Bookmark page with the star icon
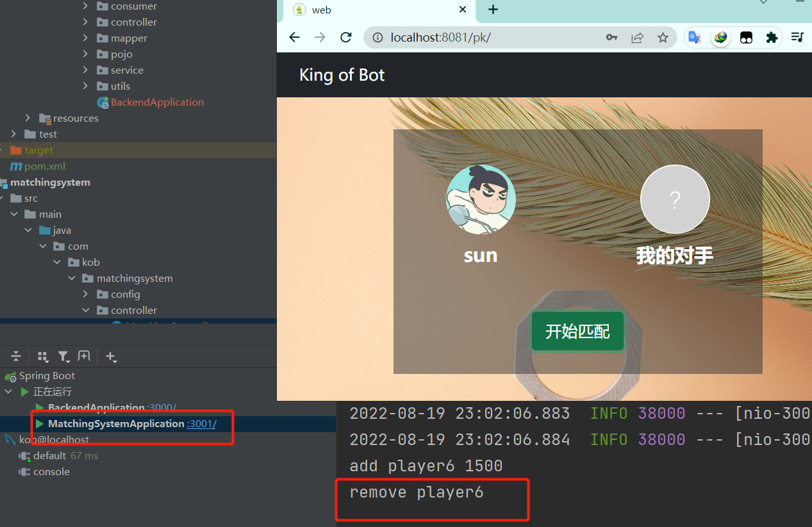This screenshot has width=812, height=527. [663, 38]
